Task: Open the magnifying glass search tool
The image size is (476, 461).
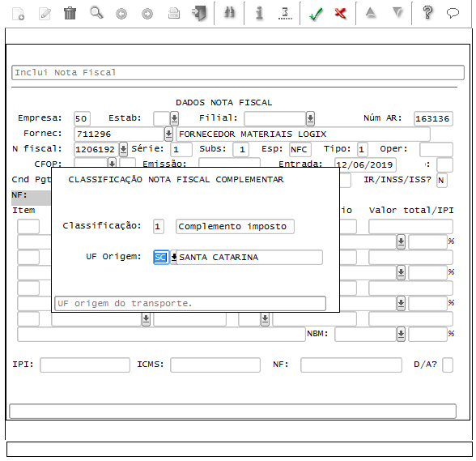Action: [96, 13]
